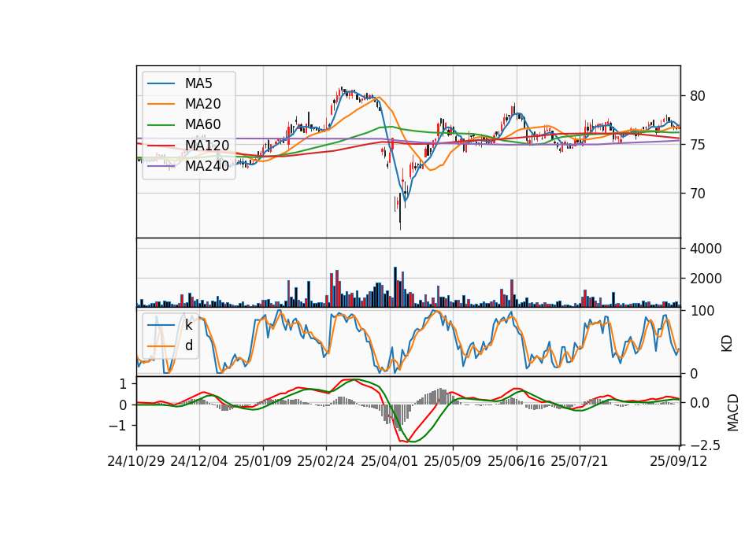Click the 24/12/04 date axis label

(199, 461)
